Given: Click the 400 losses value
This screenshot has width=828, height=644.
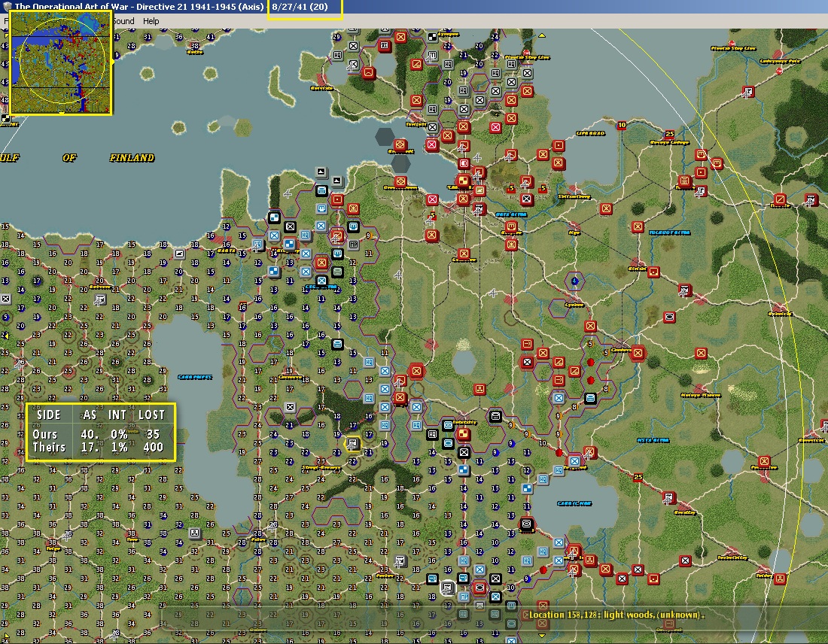Looking at the screenshot, I should tap(153, 447).
